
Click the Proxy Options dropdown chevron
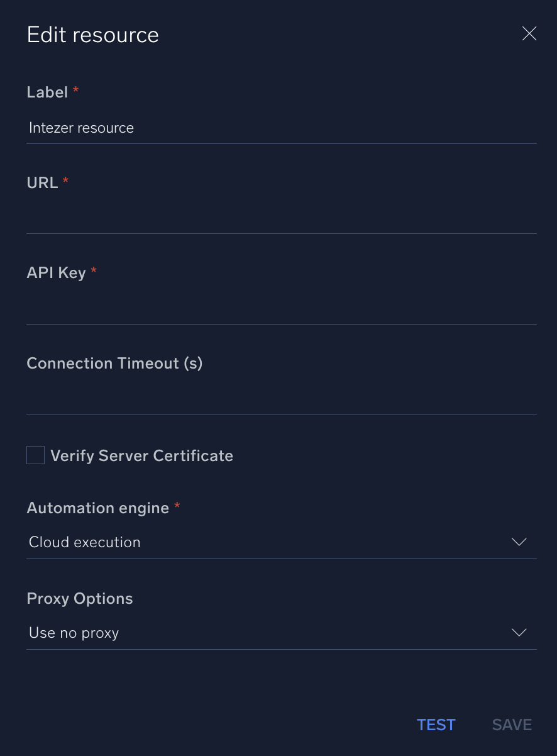[x=519, y=632]
